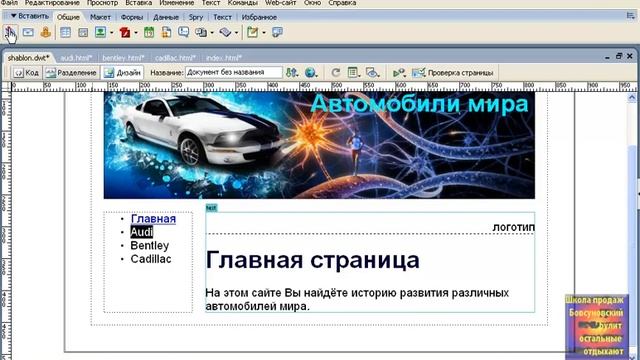Insert an Email Link using envelope icon
640x360 pixels.
click(28, 32)
